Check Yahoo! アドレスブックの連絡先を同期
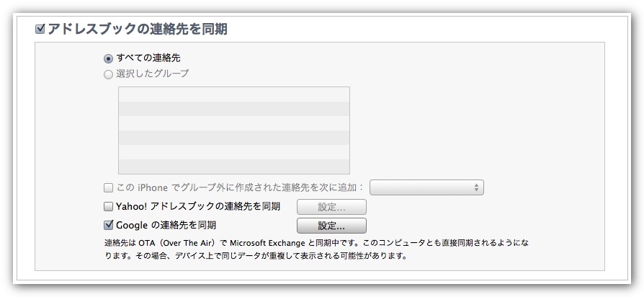Screen dimensions: 644x297 pyautogui.click(x=108, y=208)
